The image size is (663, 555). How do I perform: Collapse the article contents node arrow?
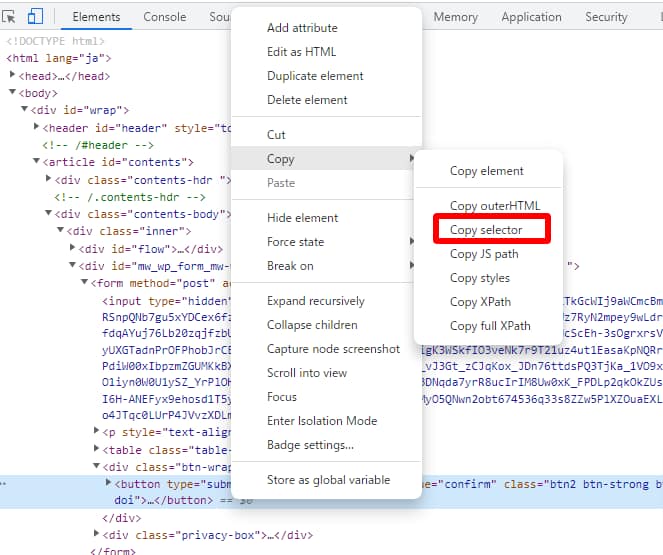coord(37,162)
